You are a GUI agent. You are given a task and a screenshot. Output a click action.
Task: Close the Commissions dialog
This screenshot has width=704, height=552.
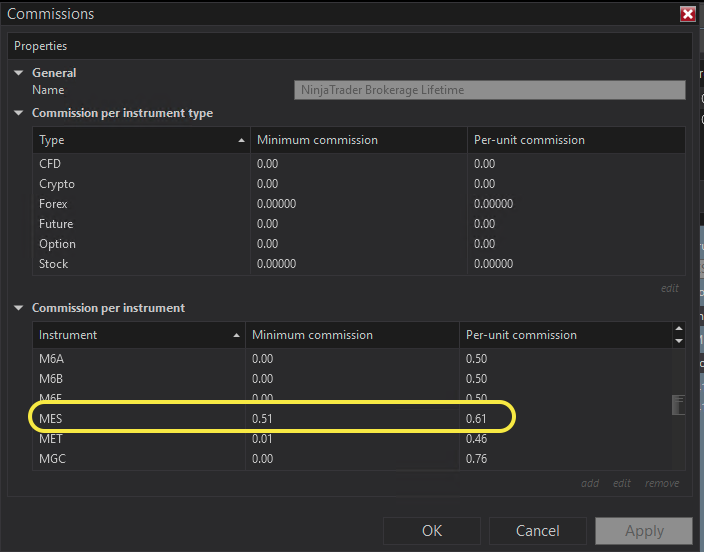[x=687, y=14]
